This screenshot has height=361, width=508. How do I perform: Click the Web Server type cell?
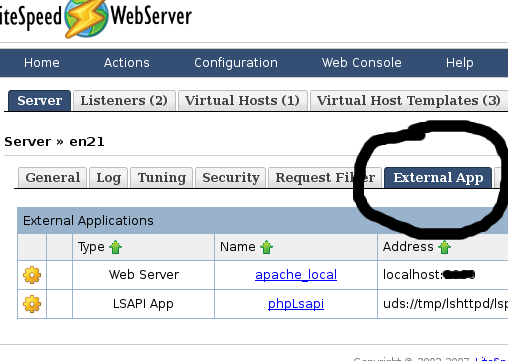144,275
